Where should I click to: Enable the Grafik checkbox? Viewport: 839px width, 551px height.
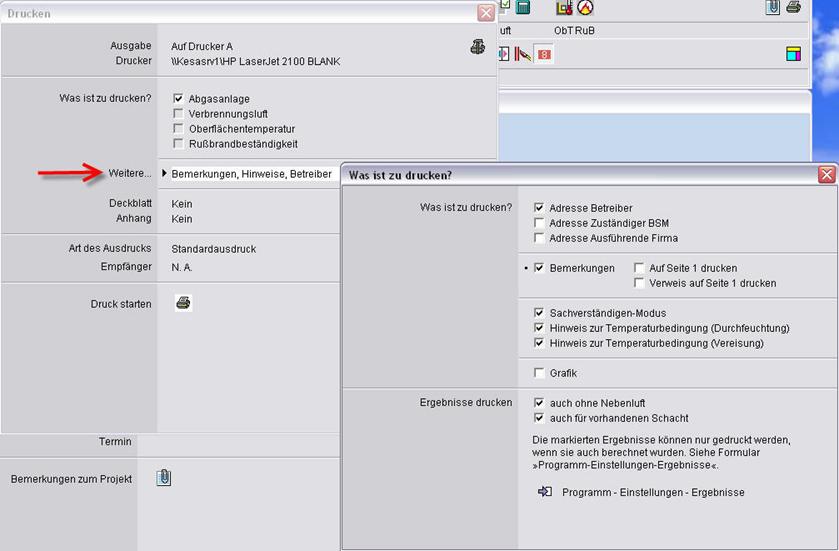pyautogui.click(x=539, y=372)
